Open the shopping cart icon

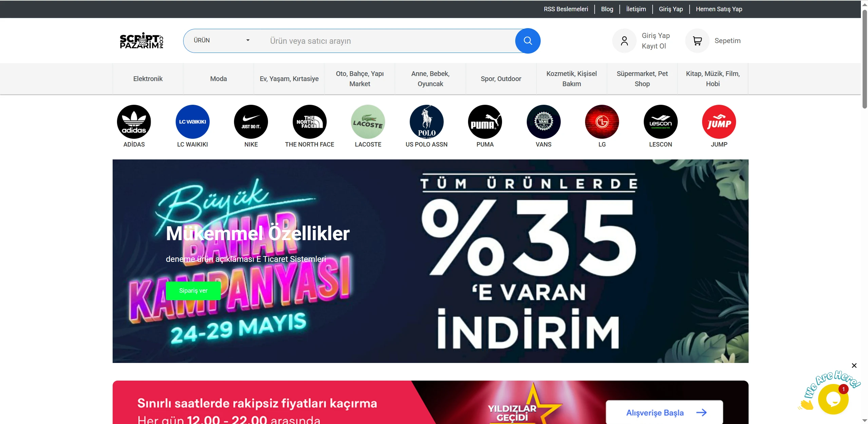pos(697,41)
